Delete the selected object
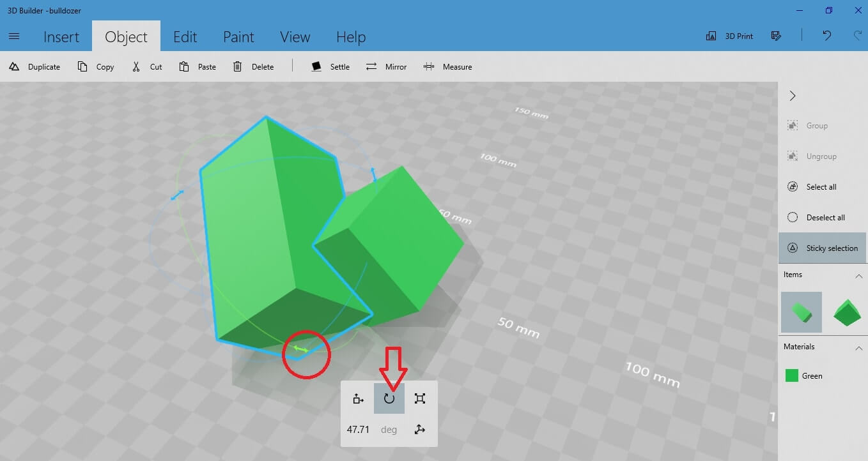This screenshot has width=868, height=461. [x=253, y=66]
